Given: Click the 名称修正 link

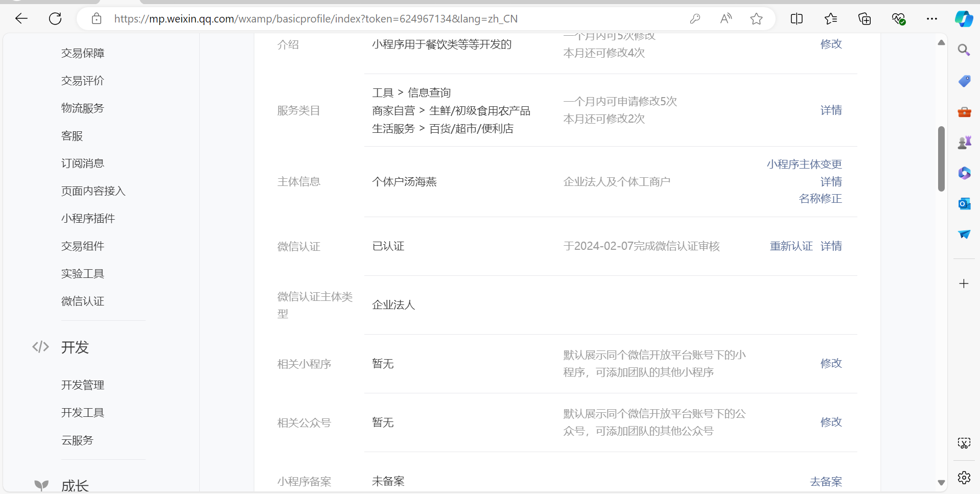Looking at the screenshot, I should (x=821, y=199).
